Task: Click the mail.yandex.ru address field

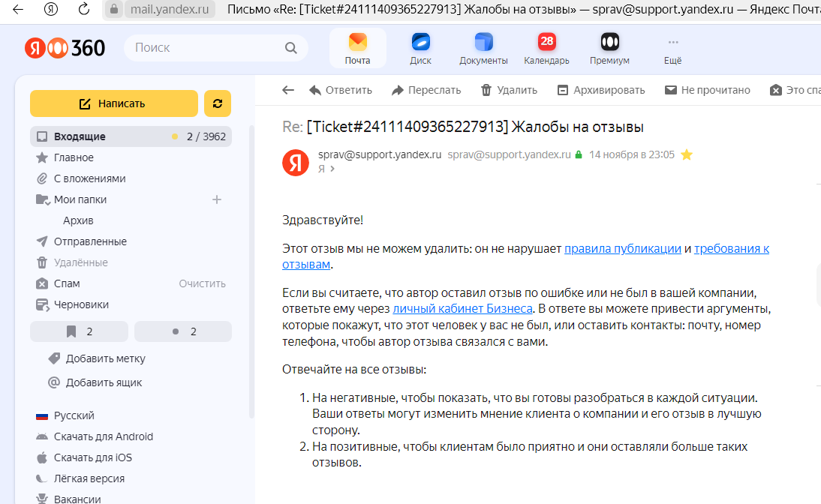Action: pos(170,9)
